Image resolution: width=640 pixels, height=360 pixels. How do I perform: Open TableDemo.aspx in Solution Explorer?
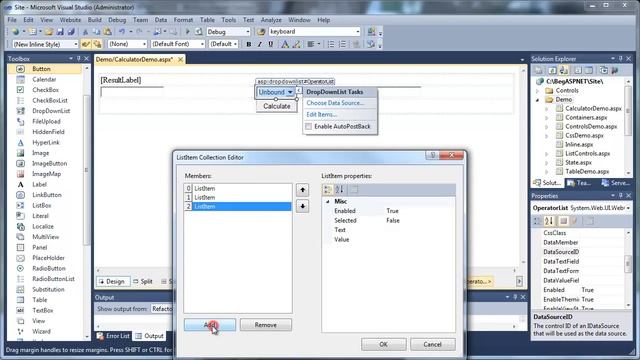[587, 171]
